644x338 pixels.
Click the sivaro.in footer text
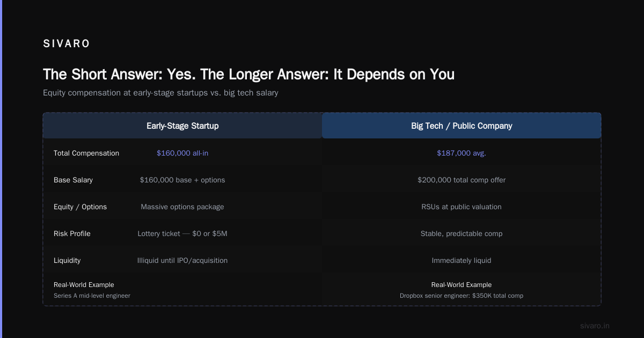click(595, 326)
